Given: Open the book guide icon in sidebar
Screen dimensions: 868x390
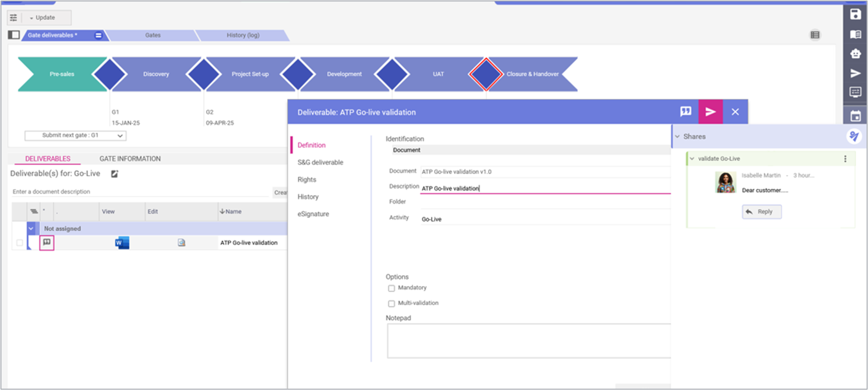Looking at the screenshot, I should pyautogui.click(x=855, y=34).
